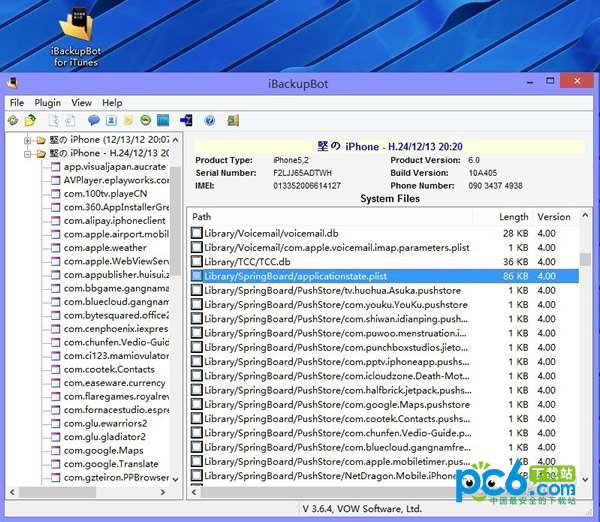
Task: Click the tree panel vertical scrollbar thumb
Action: [x=176, y=221]
